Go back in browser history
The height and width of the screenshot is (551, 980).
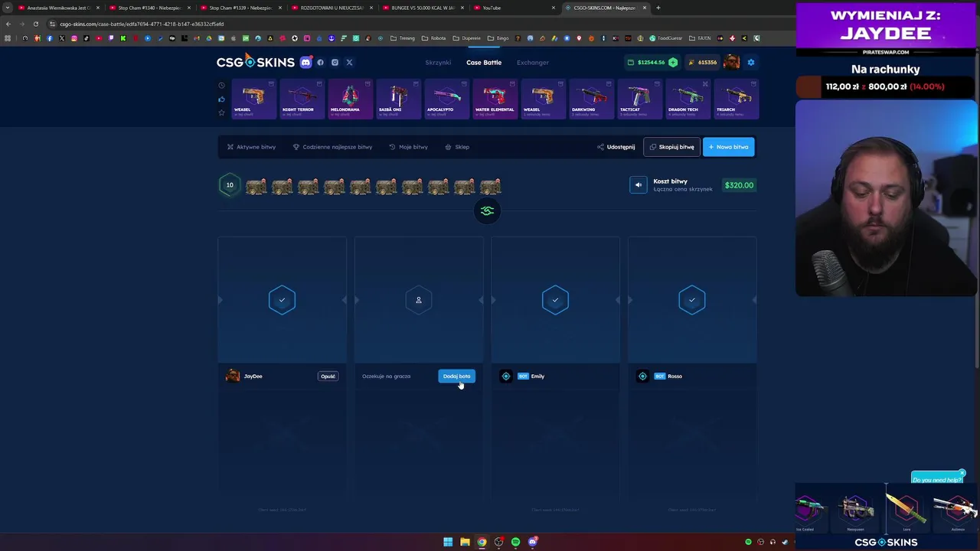[x=8, y=24]
